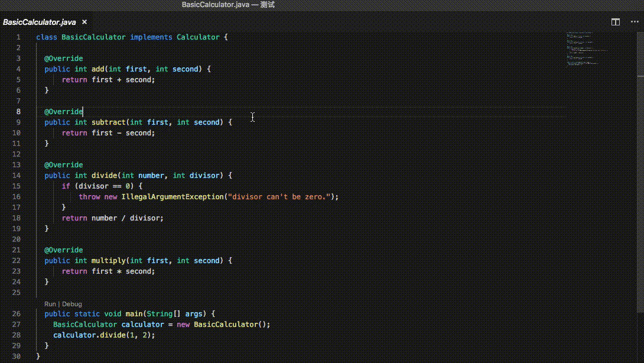Click the add method name on line 4
This screenshot has height=363, width=644.
coord(97,69)
